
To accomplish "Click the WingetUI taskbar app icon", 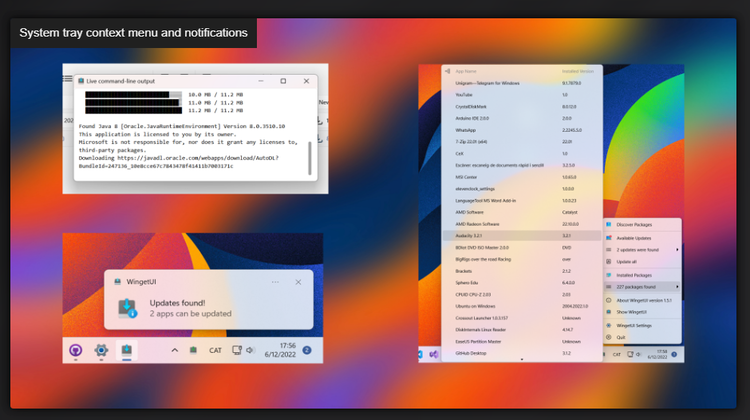I will (x=127, y=351).
